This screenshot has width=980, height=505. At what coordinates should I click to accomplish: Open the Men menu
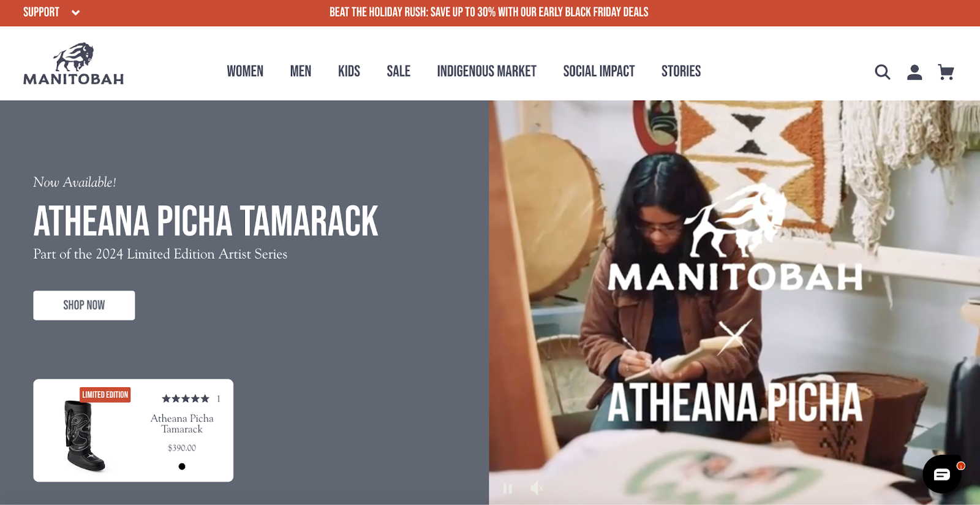[x=301, y=71]
